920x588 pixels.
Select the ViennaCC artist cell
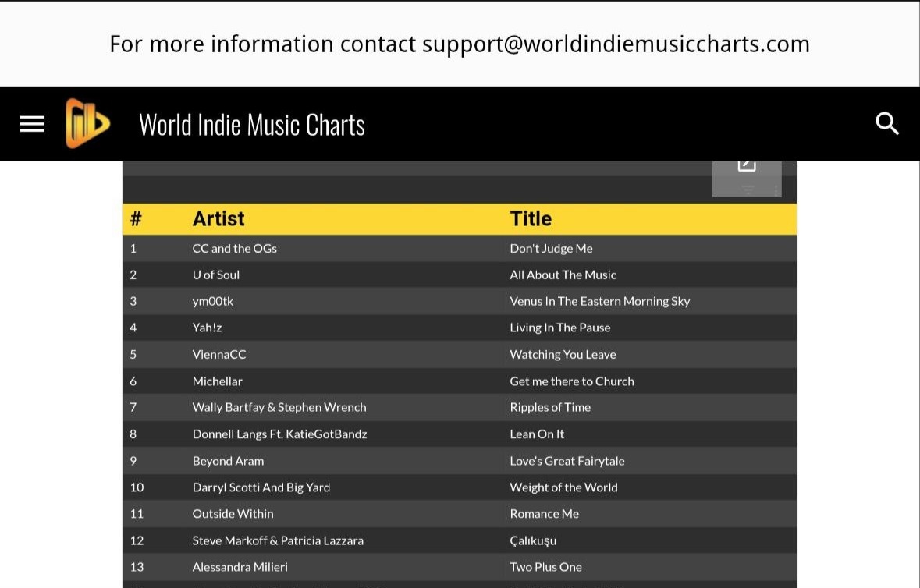(219, 355)
